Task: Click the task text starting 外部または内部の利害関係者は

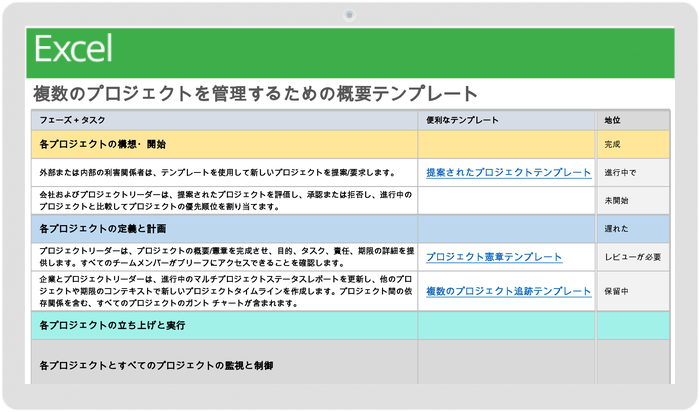Action: (x=218, y=173)
